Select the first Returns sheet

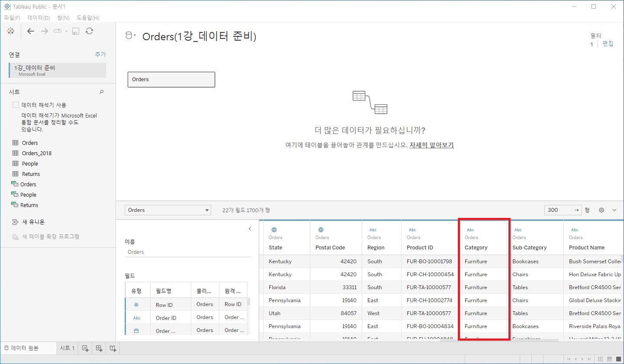pos(31,174)
